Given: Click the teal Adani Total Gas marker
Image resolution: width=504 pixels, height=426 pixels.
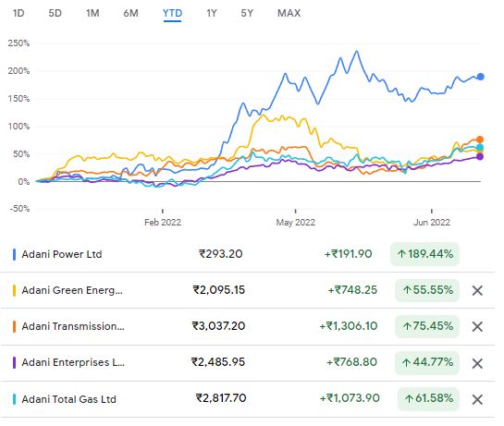Looking at the screenshot, I should 14,399.
